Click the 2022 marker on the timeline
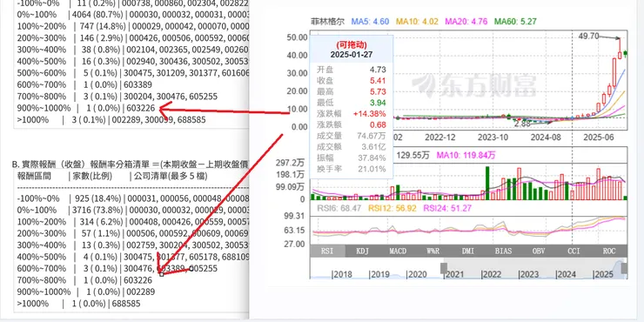 tap(491, 274)
